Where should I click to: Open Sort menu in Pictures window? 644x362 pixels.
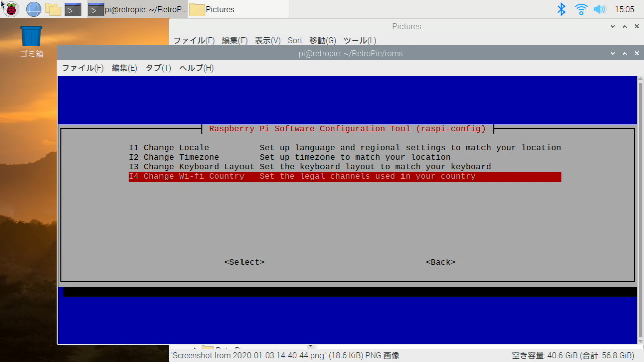tap(295, 40)
